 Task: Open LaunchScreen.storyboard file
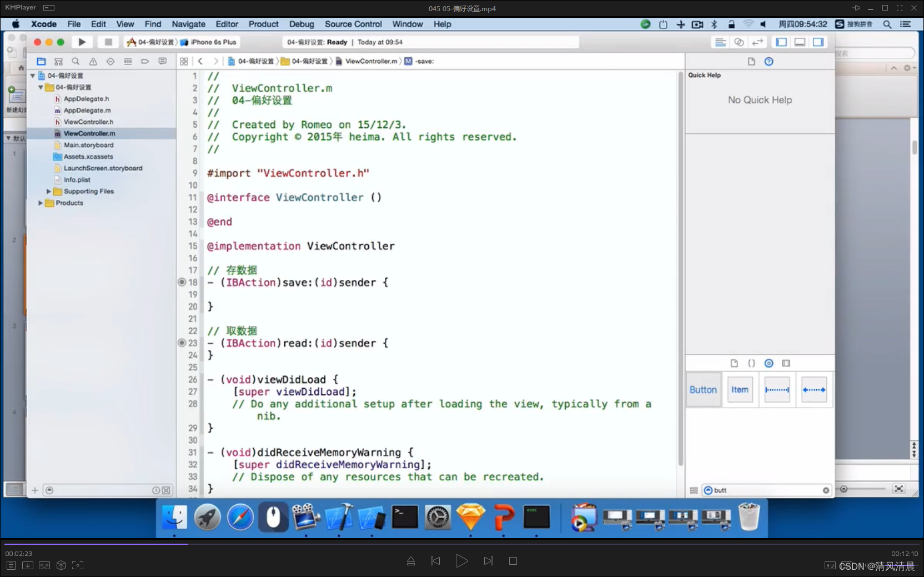coord(103,168)
